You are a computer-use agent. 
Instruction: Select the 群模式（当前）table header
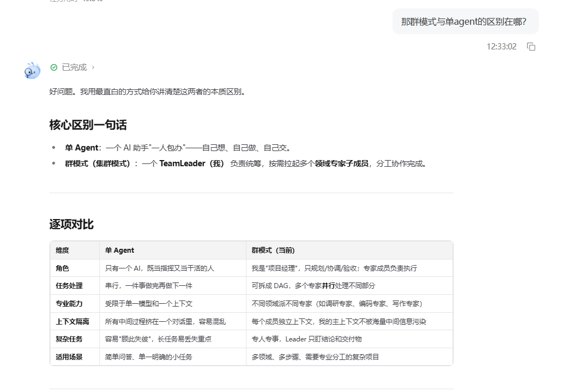(x=349, y=250)
